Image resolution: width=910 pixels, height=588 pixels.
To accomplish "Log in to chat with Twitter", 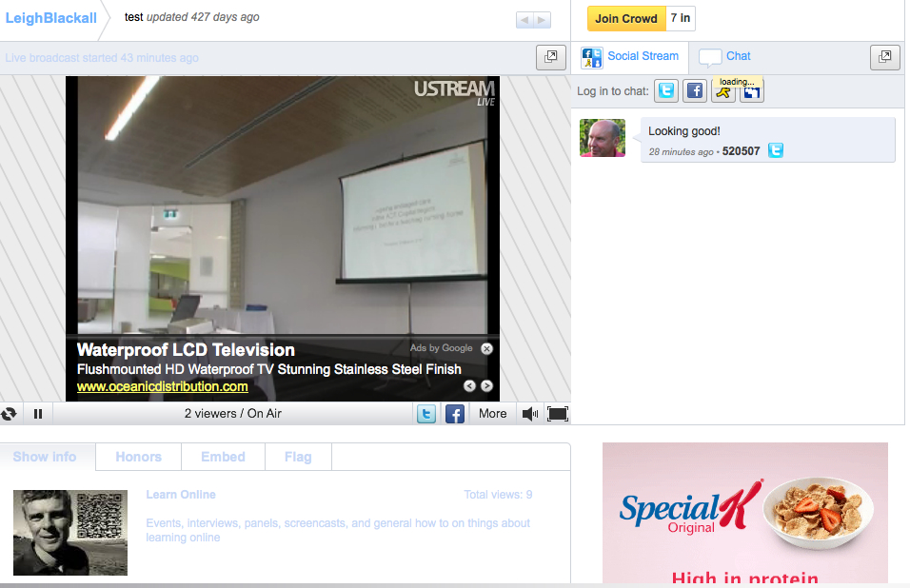I will tap(666, 91).
